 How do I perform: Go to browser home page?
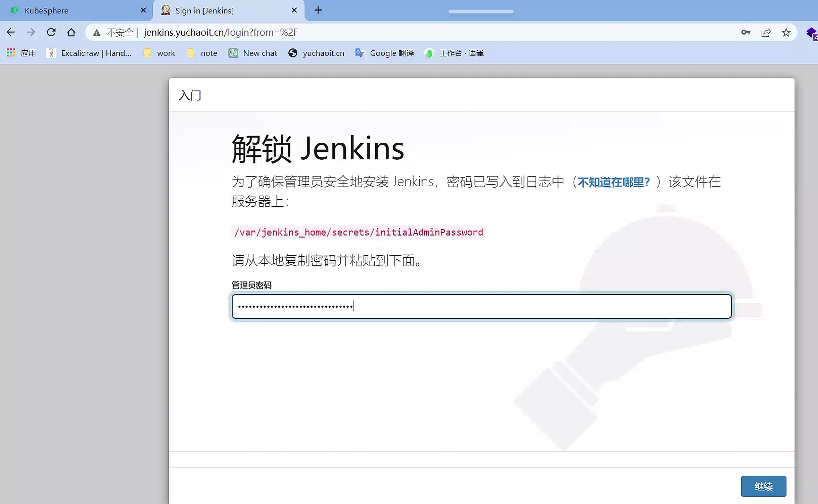(x=71, y=32)
